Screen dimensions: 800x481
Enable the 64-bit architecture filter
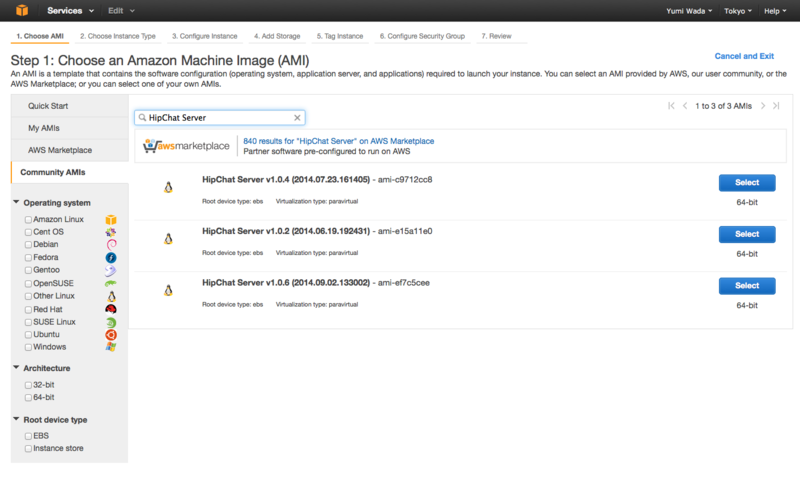pyautogui.click(x=28, y=397)
